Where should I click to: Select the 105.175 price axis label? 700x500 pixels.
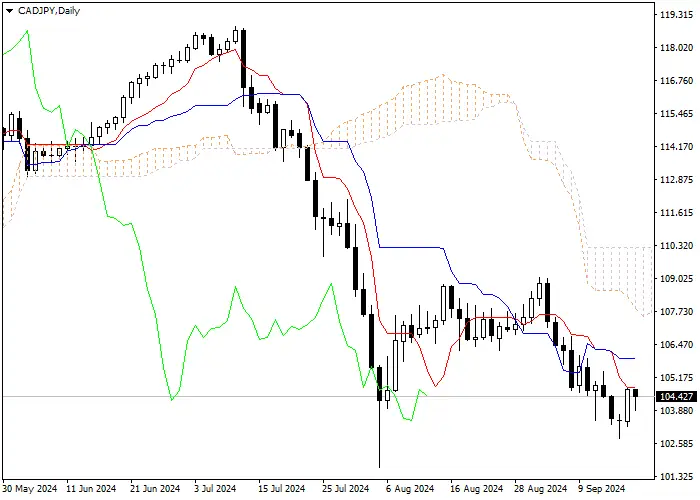pos(676,378)
